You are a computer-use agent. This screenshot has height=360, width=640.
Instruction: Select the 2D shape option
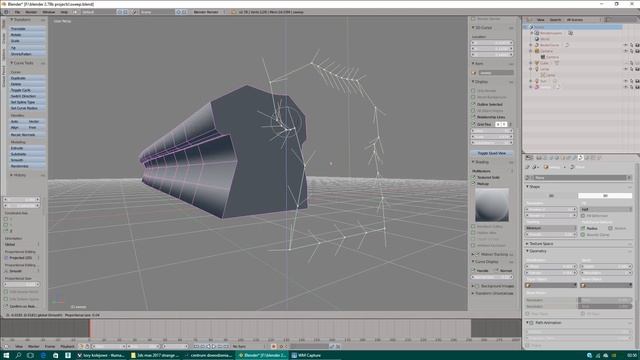point(551,196)
